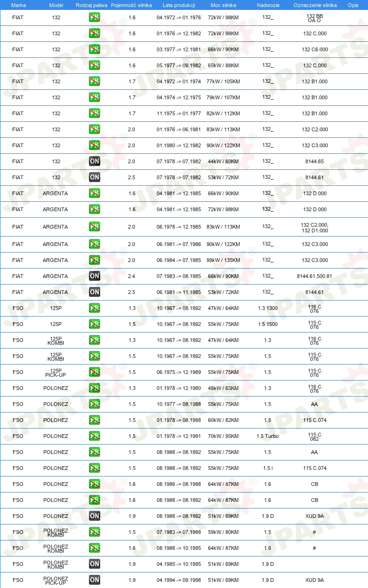Click the Lata produkcji column header

tap(179, 5)
